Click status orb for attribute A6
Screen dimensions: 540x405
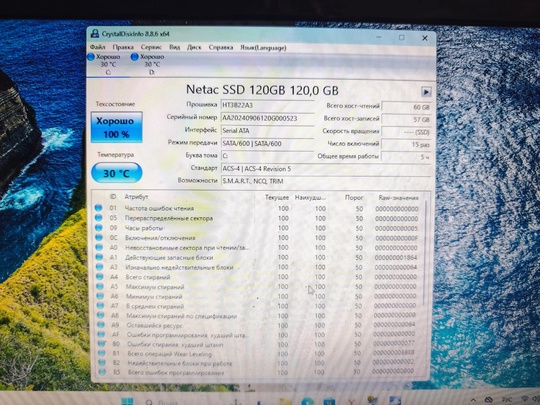pyautogui.click(x=100, y=296)
